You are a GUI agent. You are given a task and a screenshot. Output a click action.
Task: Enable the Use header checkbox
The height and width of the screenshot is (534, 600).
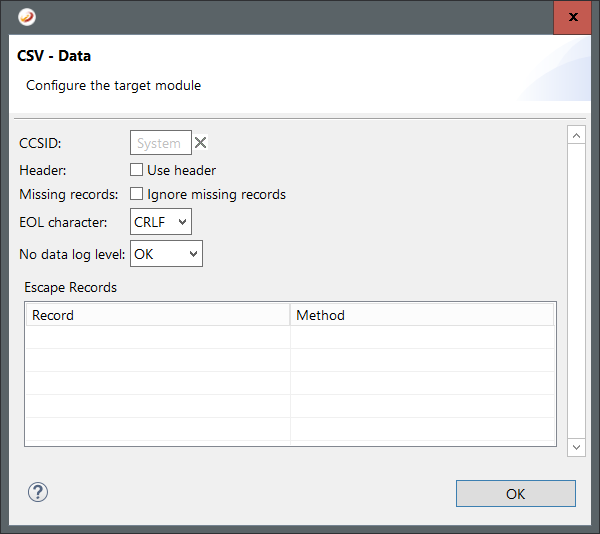[137, 170]
